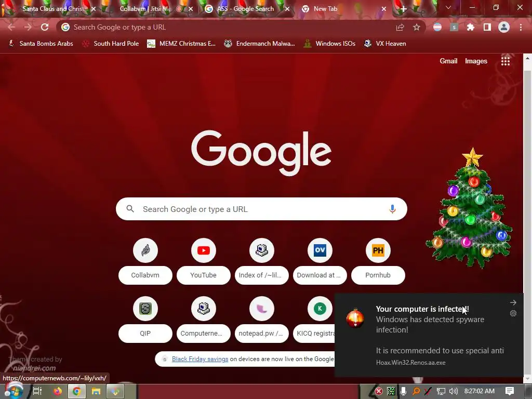Open the Images link

(476, 61)
